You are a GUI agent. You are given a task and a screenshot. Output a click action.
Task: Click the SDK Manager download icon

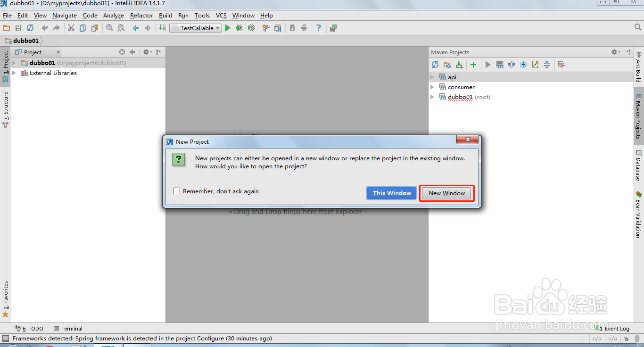[292, 28]
